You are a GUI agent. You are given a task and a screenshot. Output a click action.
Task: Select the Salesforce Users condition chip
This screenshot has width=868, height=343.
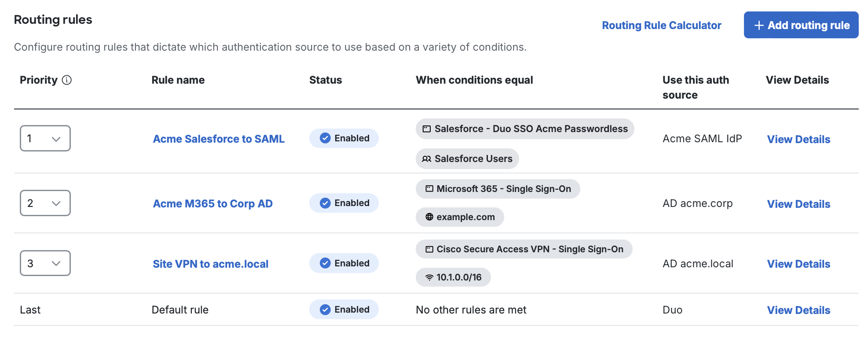467,159
